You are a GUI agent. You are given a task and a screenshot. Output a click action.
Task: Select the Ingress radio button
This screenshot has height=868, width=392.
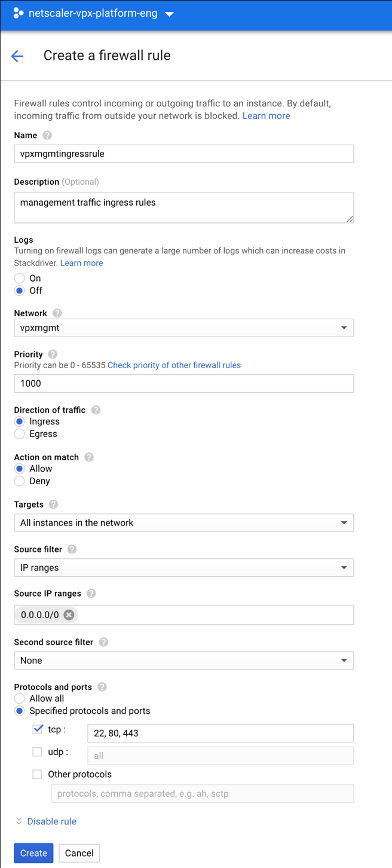tap(20, 421)
